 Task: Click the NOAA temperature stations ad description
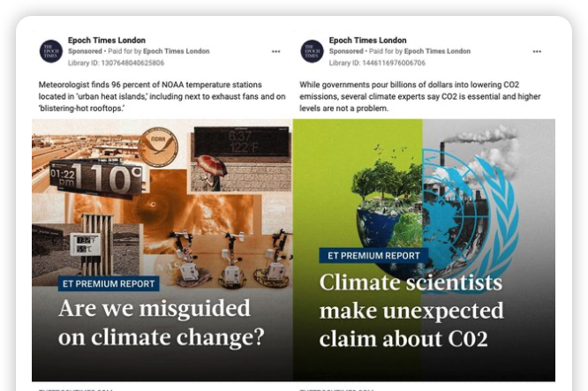point(162,96)
